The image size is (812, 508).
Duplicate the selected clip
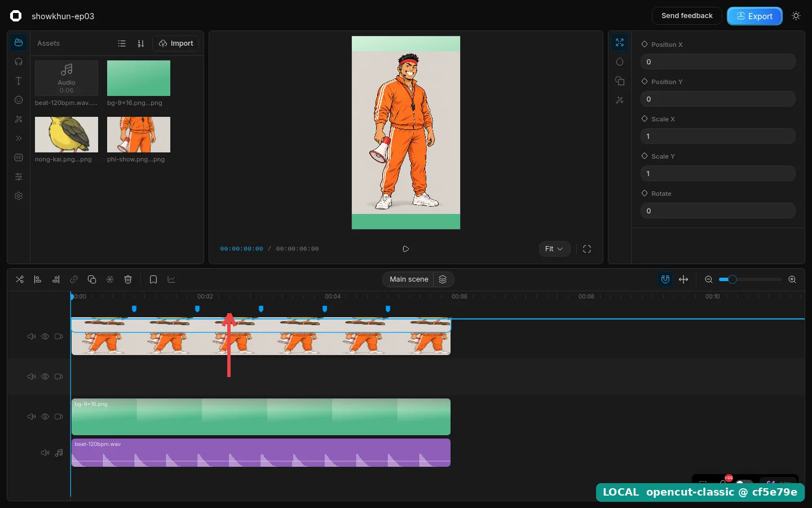(x=92, y=279)
